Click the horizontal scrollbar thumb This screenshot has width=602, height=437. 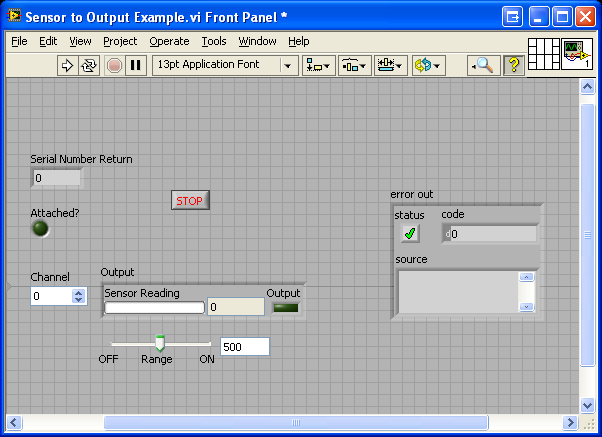click(296, 422)
